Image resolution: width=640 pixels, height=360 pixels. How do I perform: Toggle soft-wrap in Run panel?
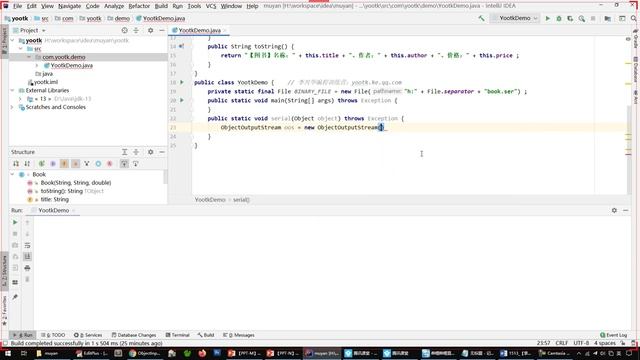click(27, 245)
